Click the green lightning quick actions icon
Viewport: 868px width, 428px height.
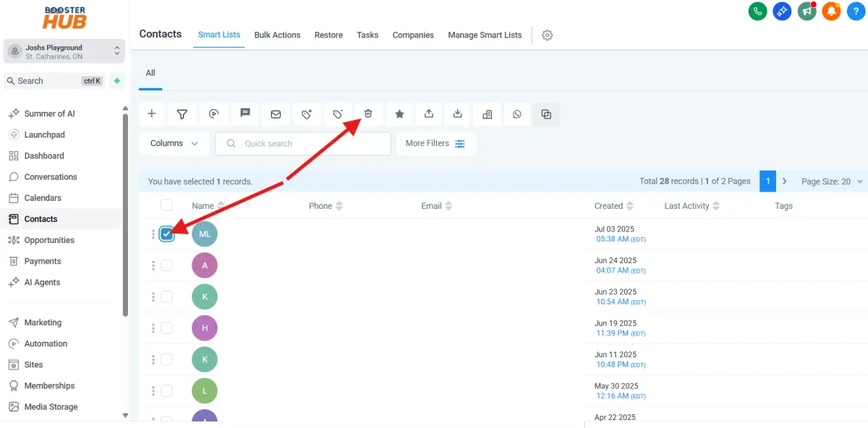[117, 81]
